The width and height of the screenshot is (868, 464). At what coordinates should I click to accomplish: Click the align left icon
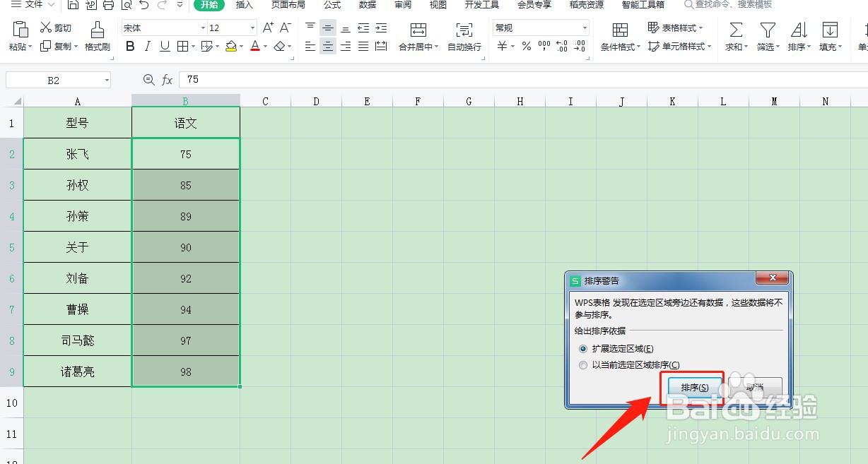[310, 47]
